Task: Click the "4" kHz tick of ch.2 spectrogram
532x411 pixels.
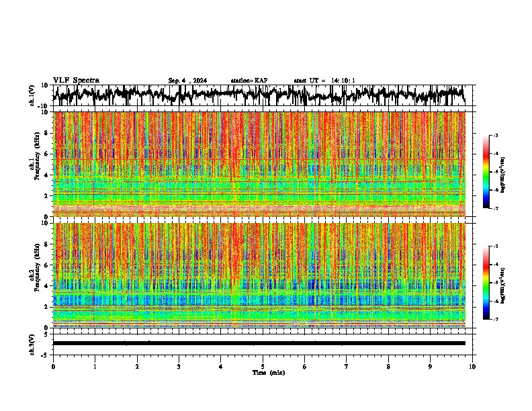Action: 46,286
